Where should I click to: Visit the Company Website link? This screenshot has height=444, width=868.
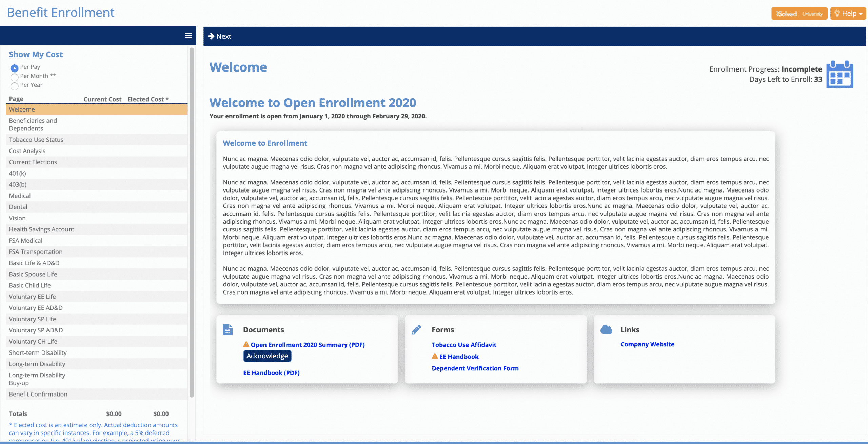(x=647, y=344)
